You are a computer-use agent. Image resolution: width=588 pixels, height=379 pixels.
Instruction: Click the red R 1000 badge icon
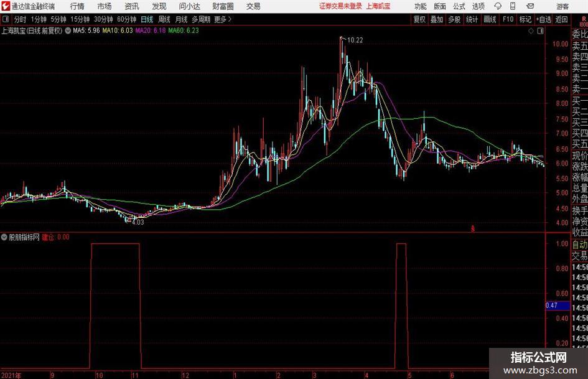[584, 21]
